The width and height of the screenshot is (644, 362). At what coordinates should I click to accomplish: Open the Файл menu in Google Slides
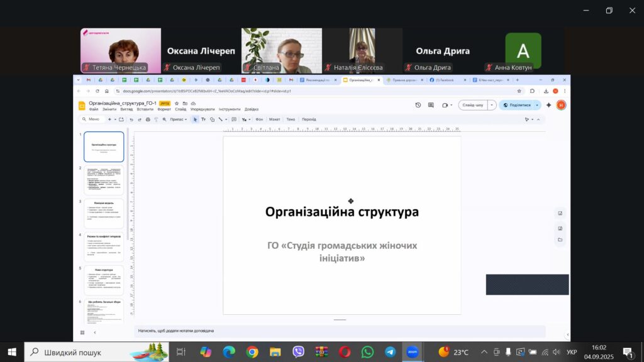pos(94,109)
